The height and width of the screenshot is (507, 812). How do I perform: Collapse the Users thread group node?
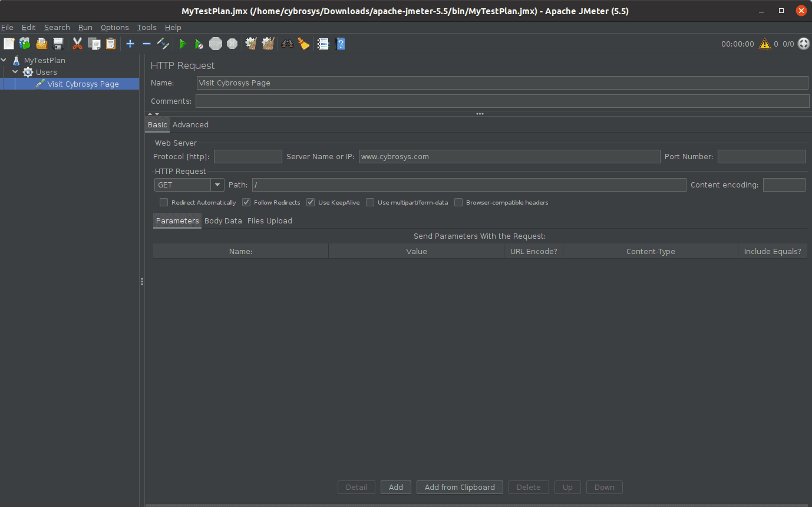pyautogui.click(x=16, y=72)
